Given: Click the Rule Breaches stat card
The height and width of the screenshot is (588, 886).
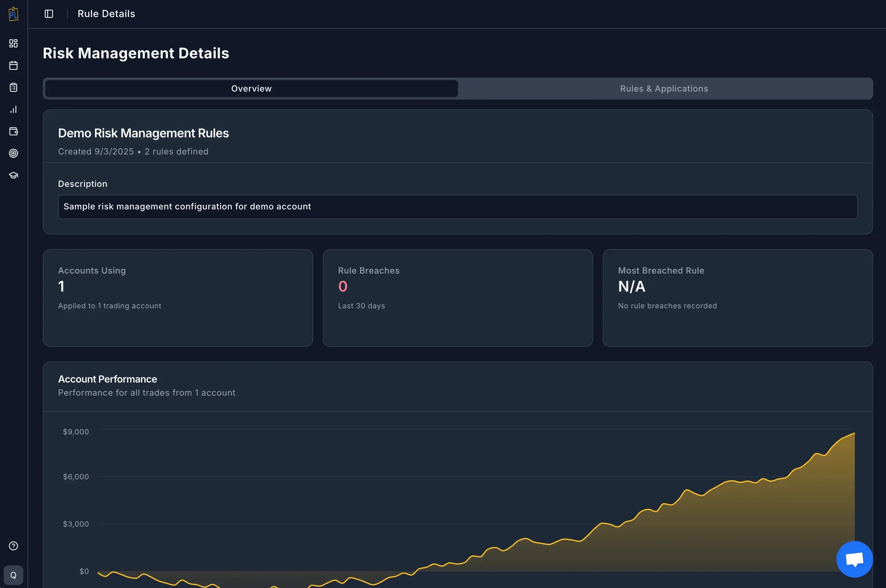Looking at the screenshot, I should 457,298.
